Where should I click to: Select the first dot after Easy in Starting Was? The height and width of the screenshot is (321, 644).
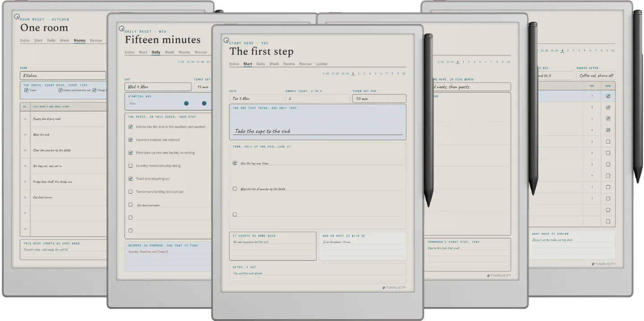(x=186, y=103)
